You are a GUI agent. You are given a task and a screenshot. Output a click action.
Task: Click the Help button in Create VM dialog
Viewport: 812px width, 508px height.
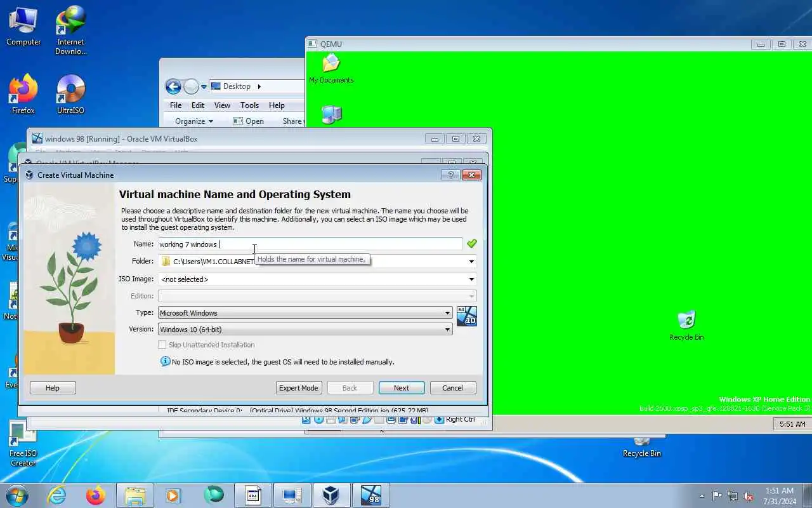click(x=53, y=388)
